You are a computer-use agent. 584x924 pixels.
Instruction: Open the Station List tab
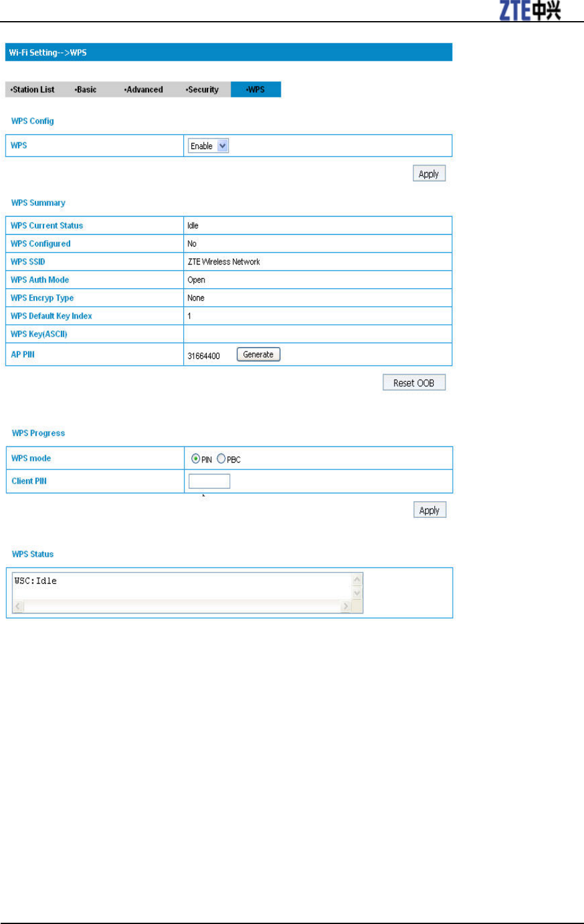click(x=33, y=89)
